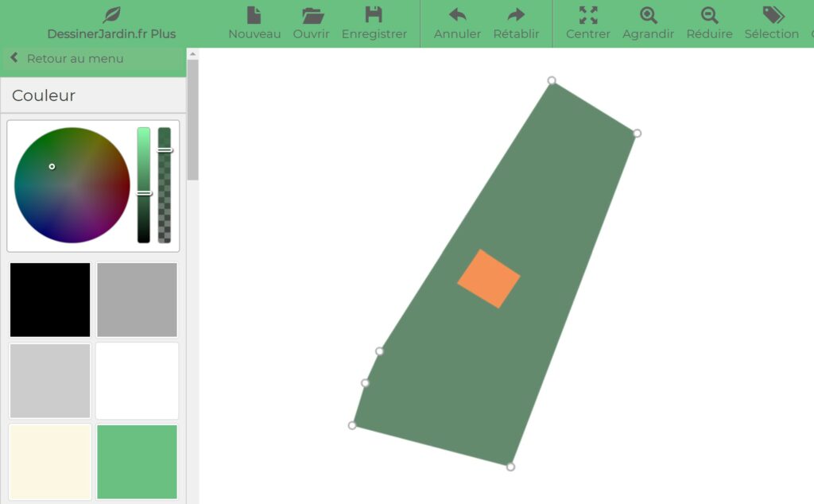This screenshot has height=504, width=814.
Task: Activate the Sélection tag tool
Action: pos(772,15)
